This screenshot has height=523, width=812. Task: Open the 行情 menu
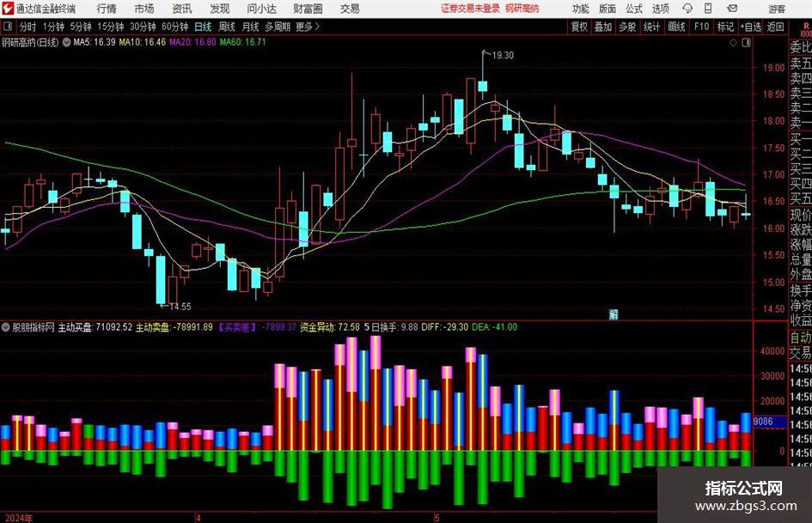[x=107, y=9]
